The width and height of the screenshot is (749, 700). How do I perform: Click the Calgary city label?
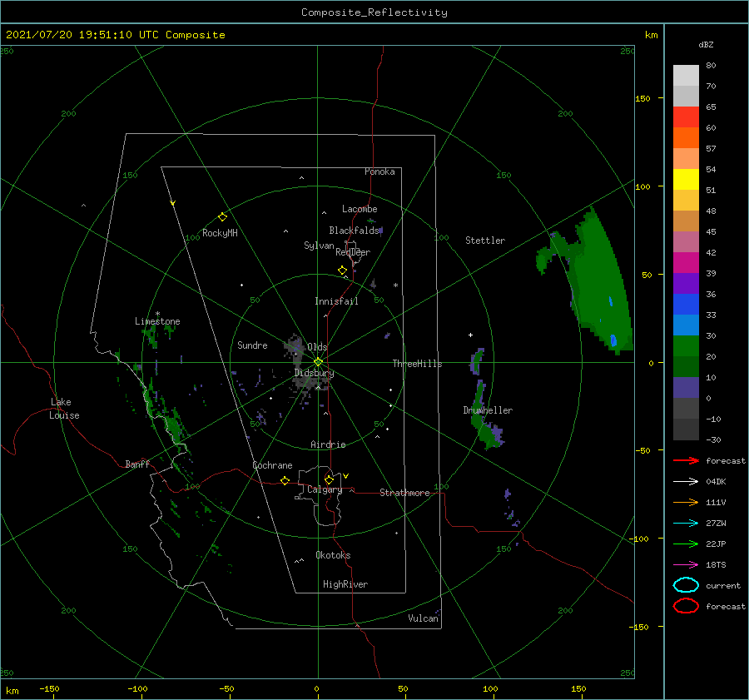(x=325, y=489)
